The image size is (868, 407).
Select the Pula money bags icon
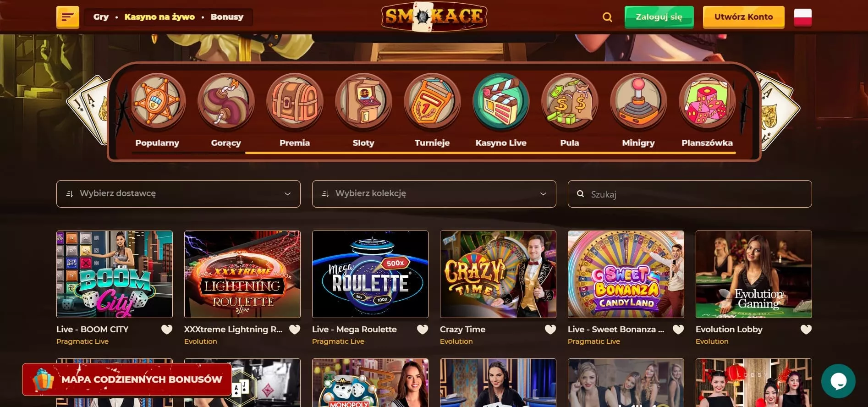tap(570, 102)
